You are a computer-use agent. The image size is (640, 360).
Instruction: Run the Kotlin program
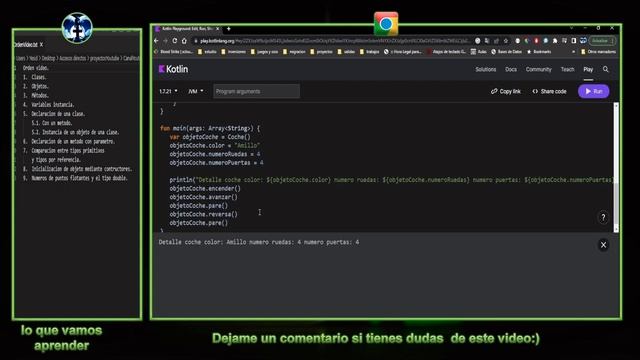tap(593, 91)
